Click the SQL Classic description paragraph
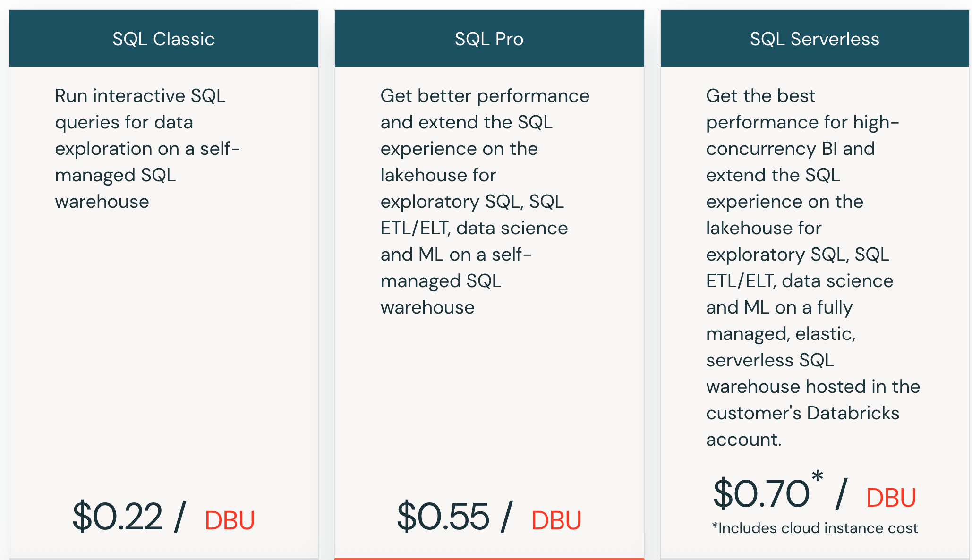This screenshot has width=972, height=560. pyautogui.click(x=147, y=148)
